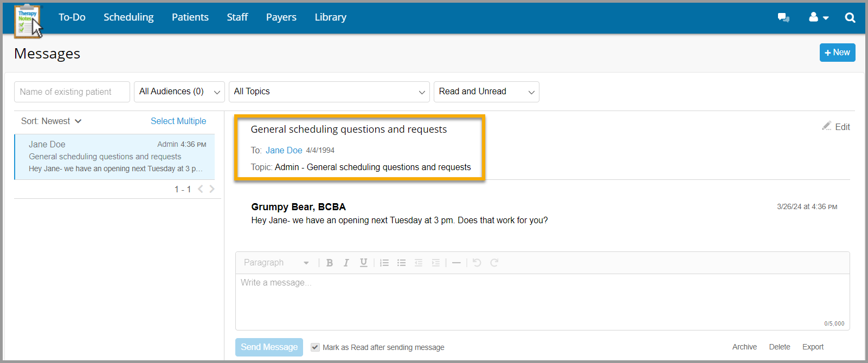The width and height of the screenshot is (868, 363).
Task: Toggle italic formatting in message editor
Action: tap(346, 263)
